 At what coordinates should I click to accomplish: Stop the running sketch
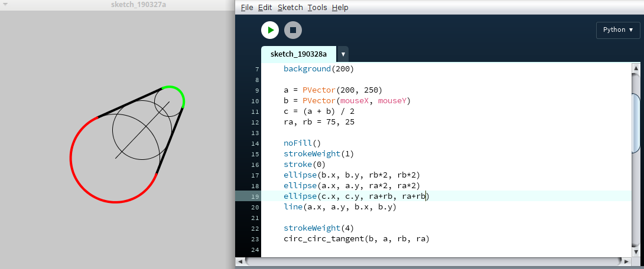(x=293, y=29)
